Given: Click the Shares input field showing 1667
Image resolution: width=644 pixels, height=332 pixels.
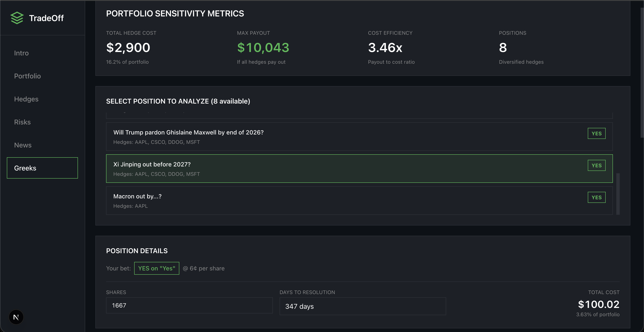Looking at the screenshot, I should 189,305.
